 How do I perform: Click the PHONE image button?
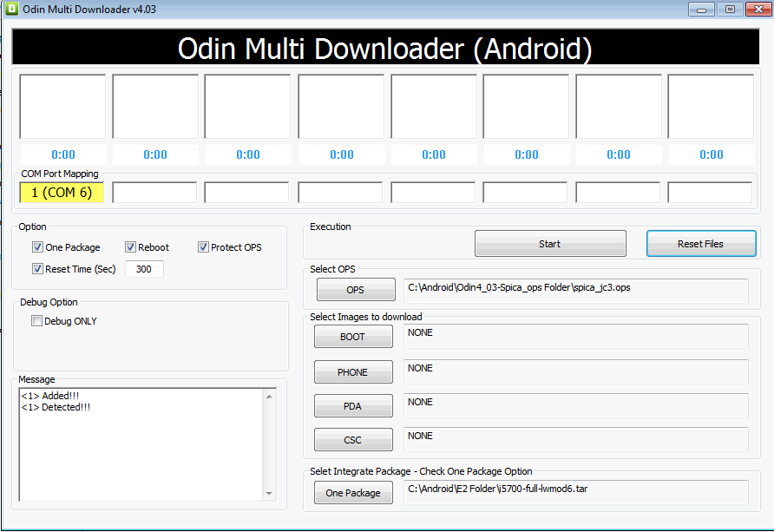pyautogui.click(x=353, y=371)
